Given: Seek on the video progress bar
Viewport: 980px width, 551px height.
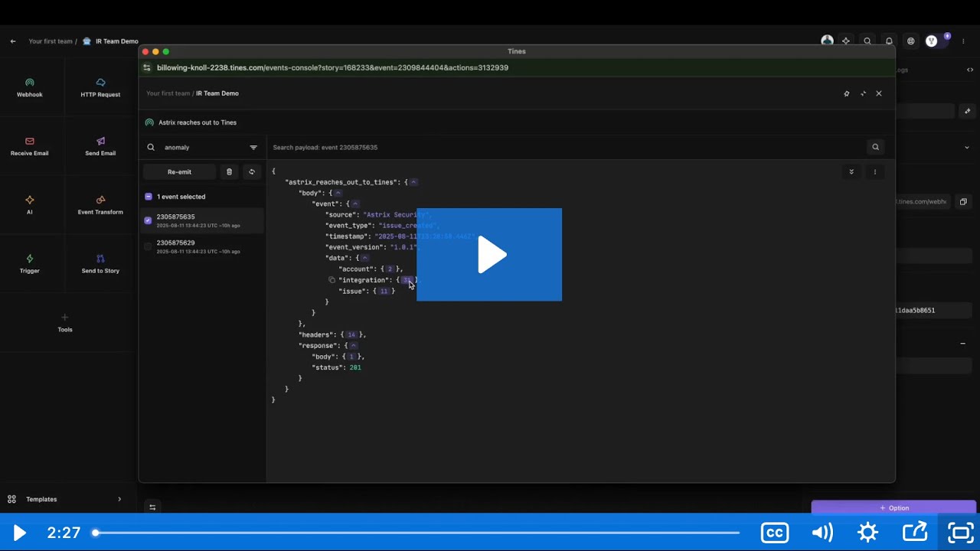Looking at the screenshot, I should point(417,533).
